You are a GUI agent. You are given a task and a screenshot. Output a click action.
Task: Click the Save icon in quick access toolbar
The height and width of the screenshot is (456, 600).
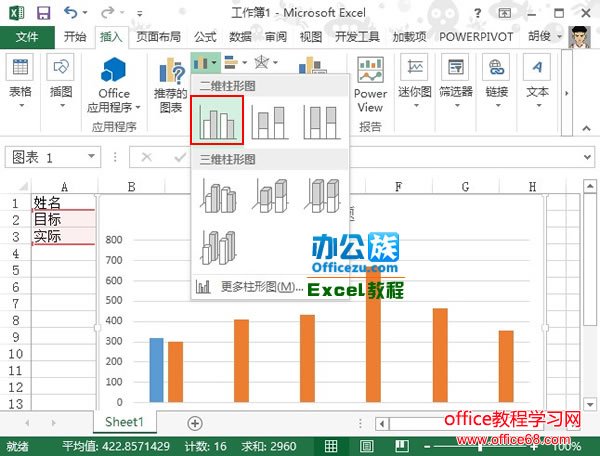(x=43, y=13)
